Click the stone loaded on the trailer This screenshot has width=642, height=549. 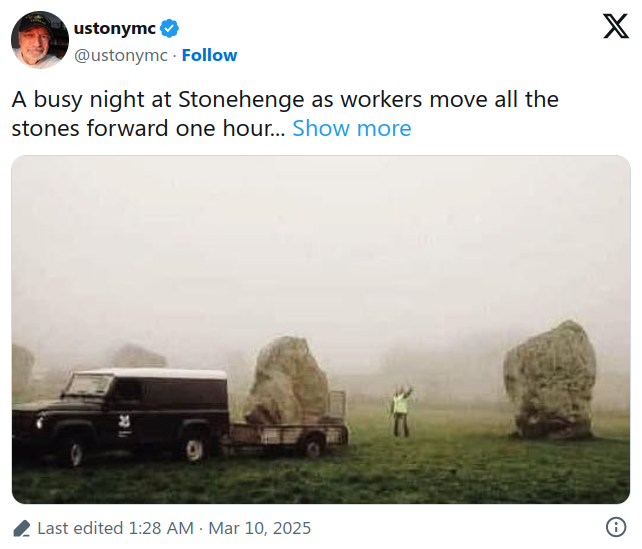click(288, 382)
